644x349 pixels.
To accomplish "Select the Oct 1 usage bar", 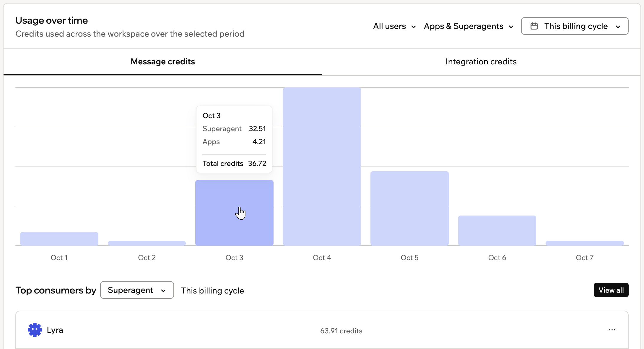I will click(x=59, y=239).
